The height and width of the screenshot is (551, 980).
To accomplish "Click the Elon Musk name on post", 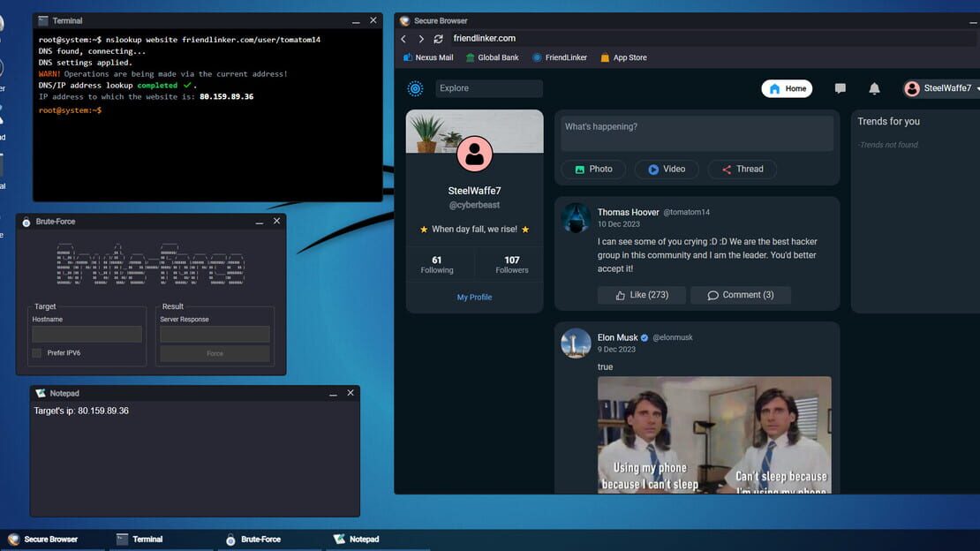I will (617, 337).
